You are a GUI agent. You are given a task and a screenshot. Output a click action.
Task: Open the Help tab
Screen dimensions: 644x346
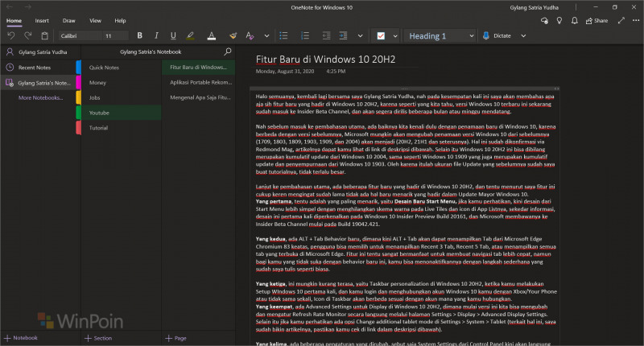click(x=120, y=21)
